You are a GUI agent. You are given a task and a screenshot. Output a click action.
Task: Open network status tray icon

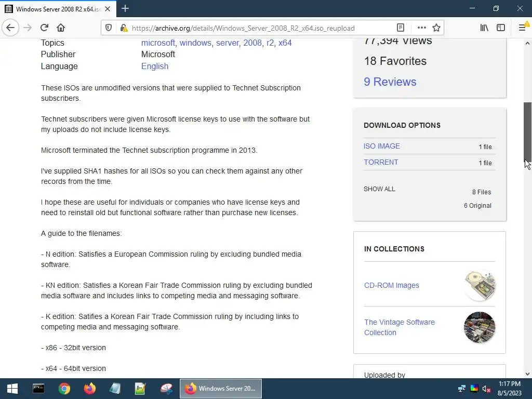click(x=462, y=389)
